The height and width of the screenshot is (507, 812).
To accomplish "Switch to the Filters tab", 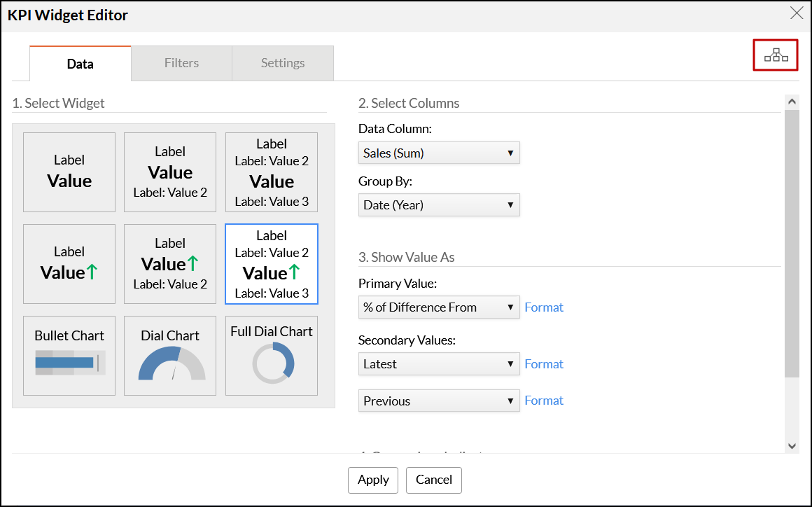I will pos(181,63).
